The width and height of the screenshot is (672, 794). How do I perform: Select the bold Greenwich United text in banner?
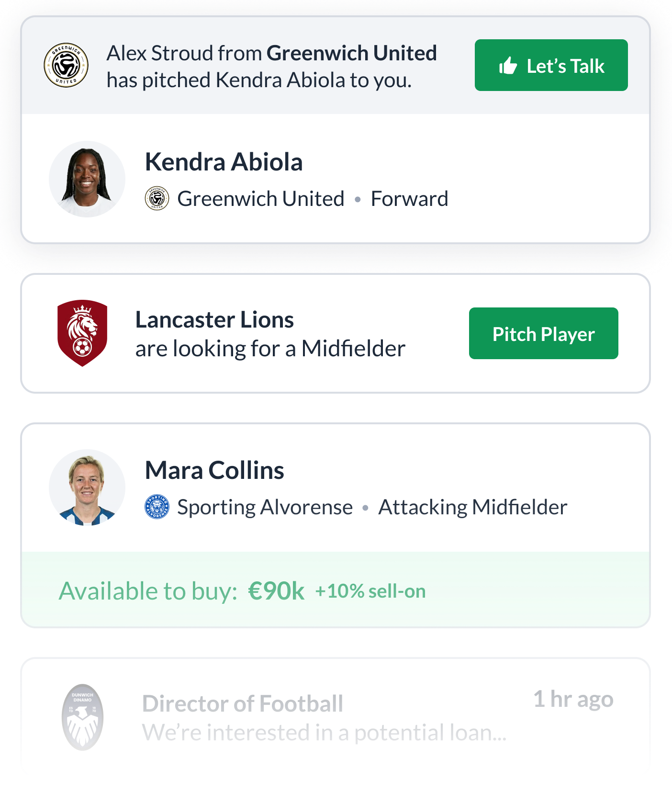pos(352,53)
